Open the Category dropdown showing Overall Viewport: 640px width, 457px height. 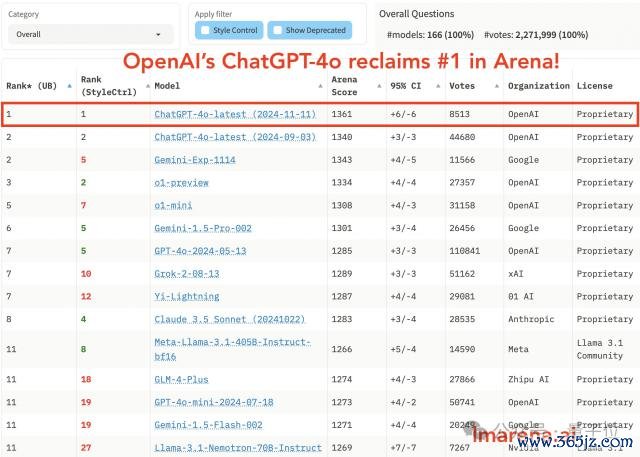[90, 34]
